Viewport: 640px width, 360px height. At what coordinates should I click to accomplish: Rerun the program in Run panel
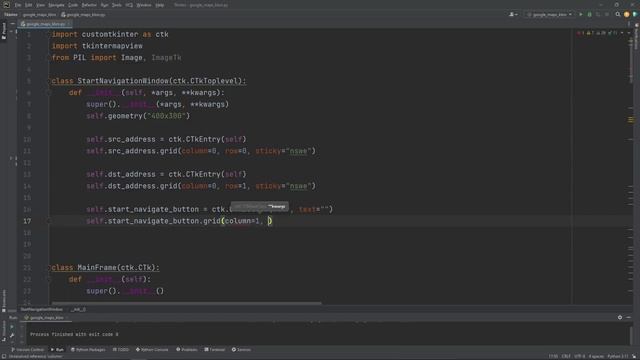[12, 327]
